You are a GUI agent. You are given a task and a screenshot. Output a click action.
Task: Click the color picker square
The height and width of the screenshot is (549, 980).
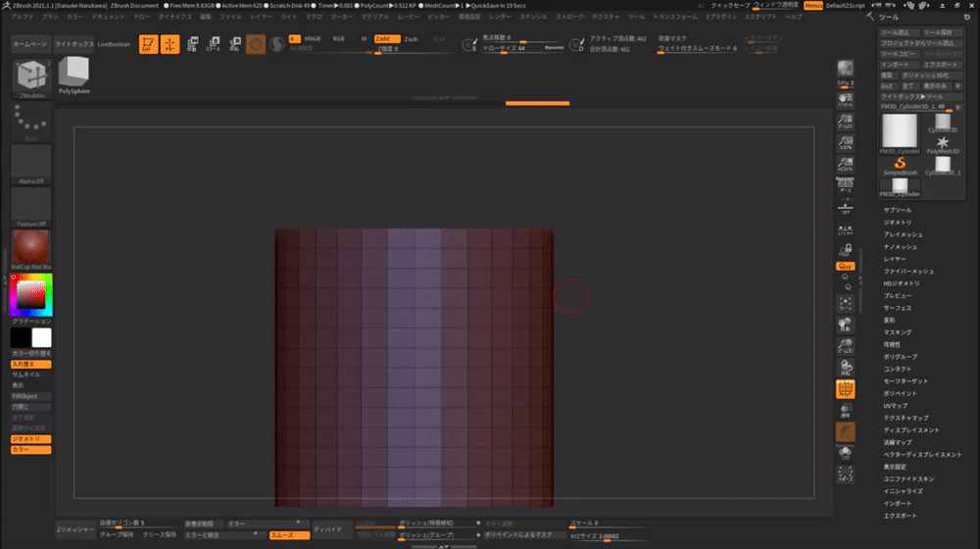pyautogui.click(x=31, y=294)
